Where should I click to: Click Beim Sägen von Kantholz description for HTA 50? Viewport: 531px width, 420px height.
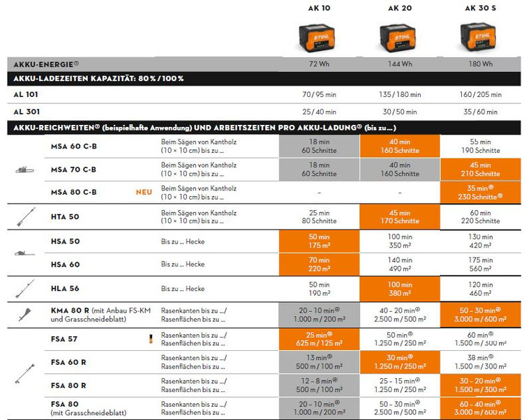point(198,217)
